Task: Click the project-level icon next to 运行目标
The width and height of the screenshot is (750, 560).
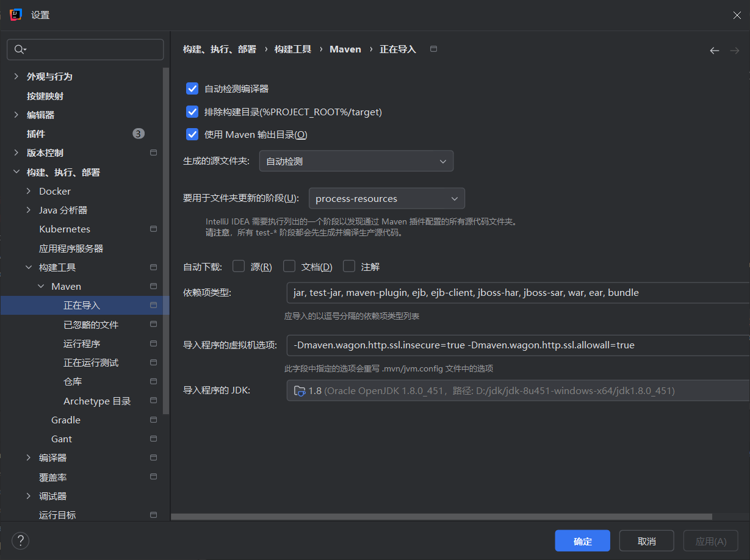Action: click(154, 515)
